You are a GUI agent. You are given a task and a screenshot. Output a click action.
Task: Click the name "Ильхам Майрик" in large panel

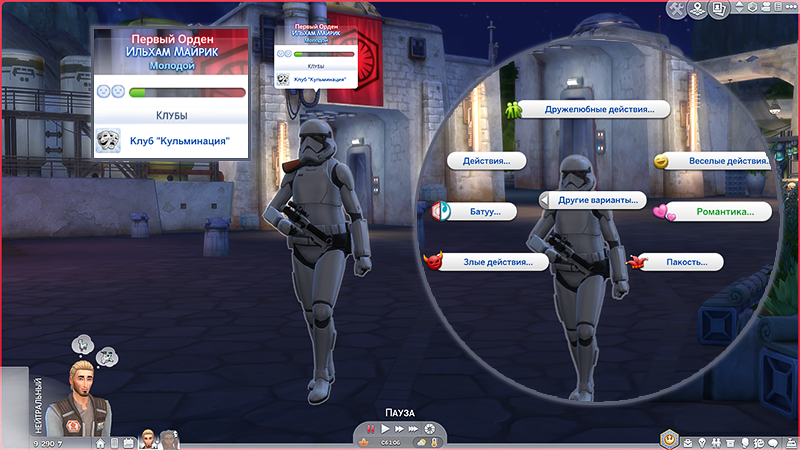172,52
